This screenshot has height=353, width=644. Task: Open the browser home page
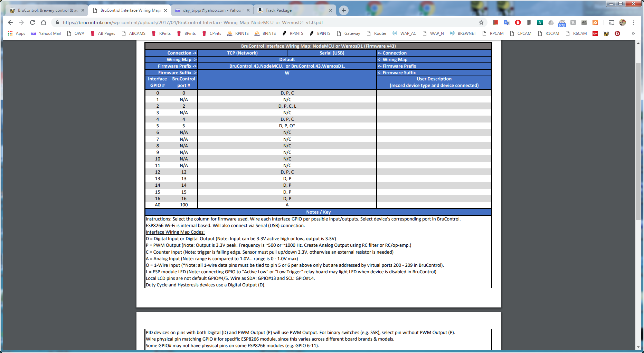coord(44,22)
